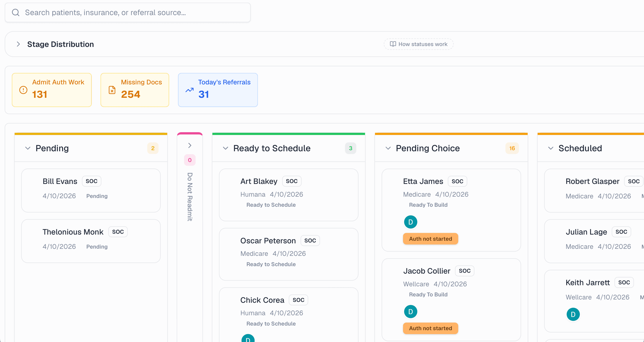The image size is (644, 342).
Task: Collapse the Pending Choice column
Action: click(x=388, y=148)
